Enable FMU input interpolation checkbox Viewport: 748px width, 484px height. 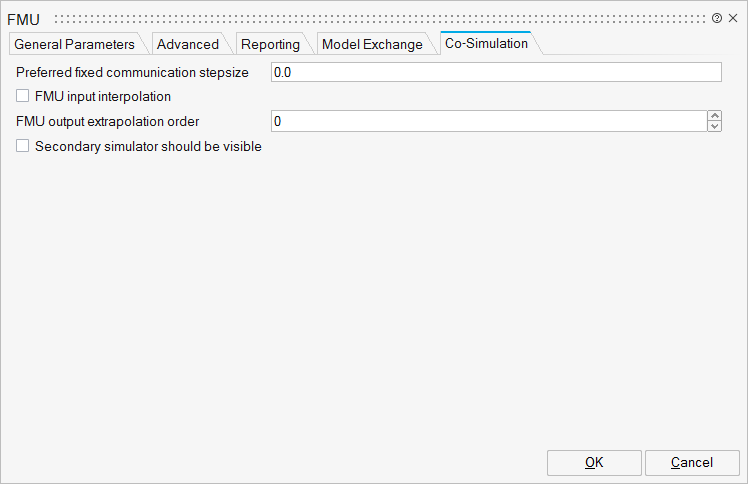coord(23,97)
